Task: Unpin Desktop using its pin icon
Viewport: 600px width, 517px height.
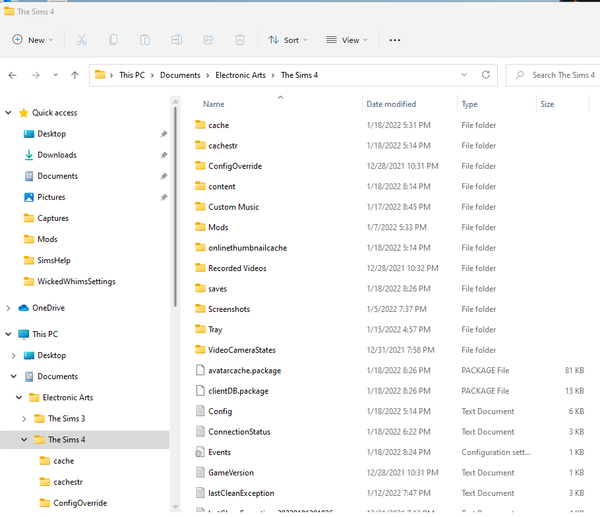Action: (164, 134)
